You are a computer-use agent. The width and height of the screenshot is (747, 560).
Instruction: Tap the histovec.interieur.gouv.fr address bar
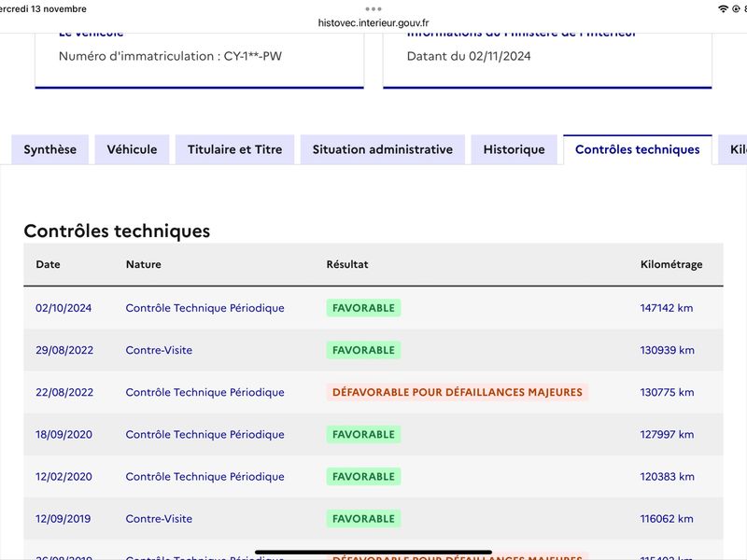[373, 22]
